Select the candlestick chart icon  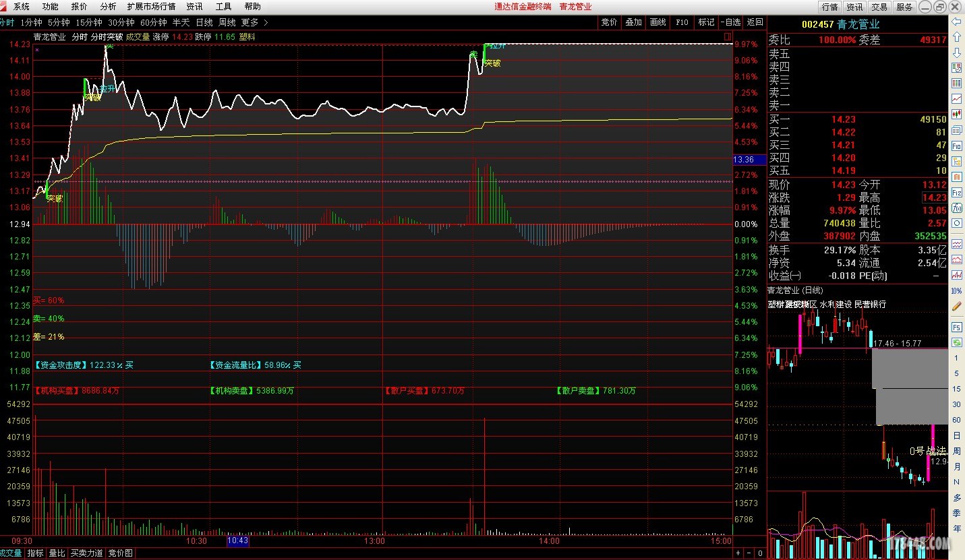[956, 115]
